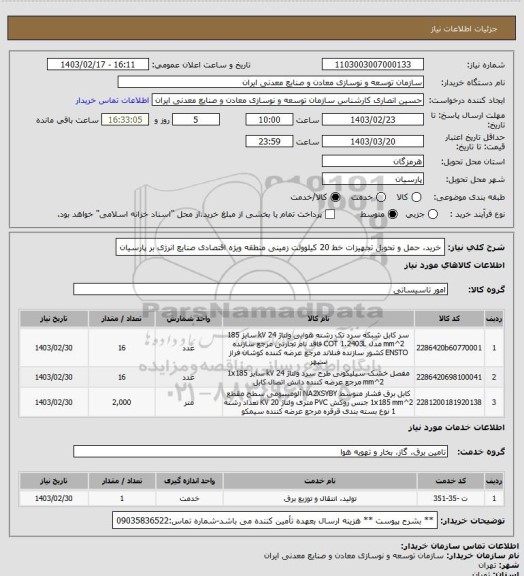
Task: Click the شرح کلی نیاز description field
Action: pyautogui.click(x=280, y=247)
